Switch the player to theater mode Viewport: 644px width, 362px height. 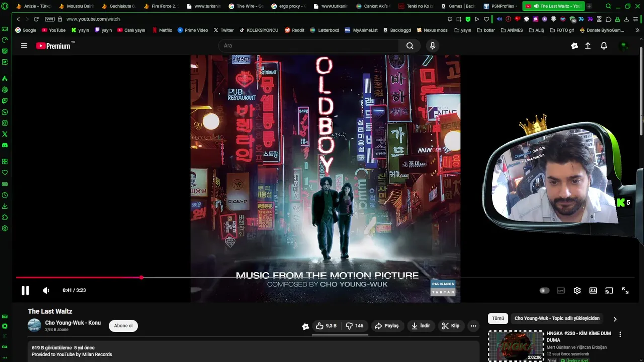(x=593, y=290)
